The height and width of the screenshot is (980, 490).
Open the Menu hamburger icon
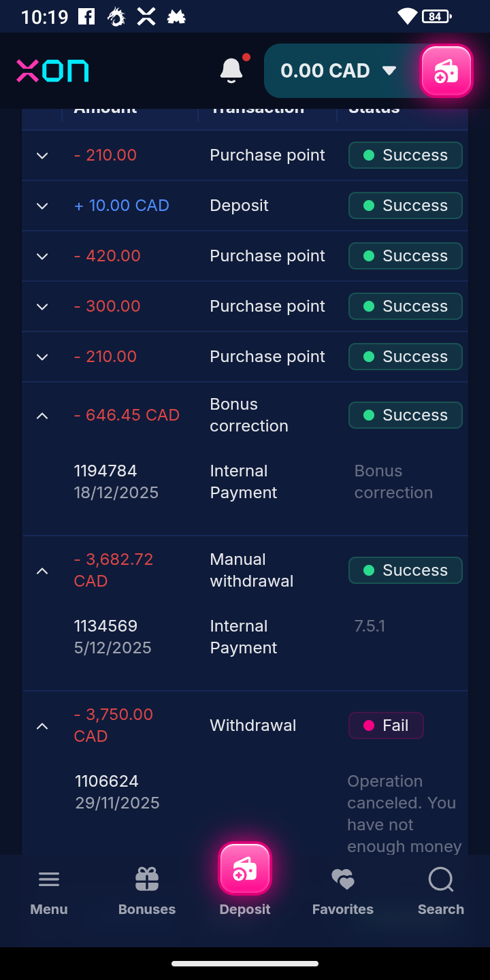[49, 880]
